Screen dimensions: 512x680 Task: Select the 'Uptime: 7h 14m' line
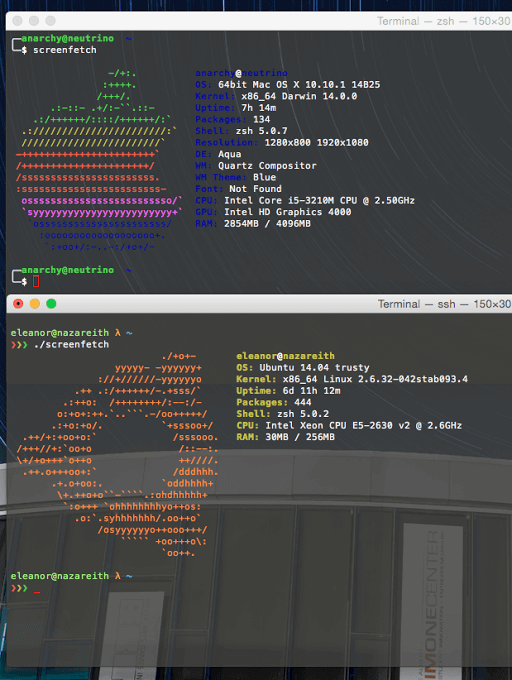point(235,108)
